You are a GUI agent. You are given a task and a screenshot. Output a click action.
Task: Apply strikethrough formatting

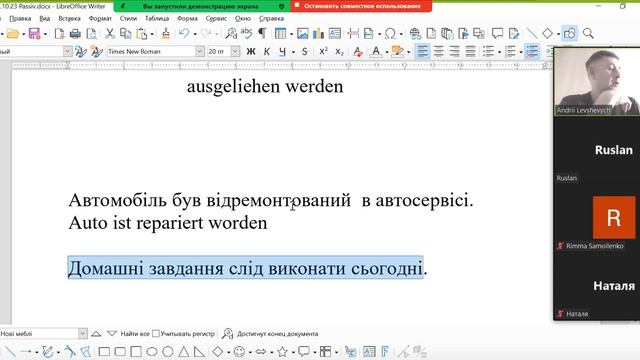pyautogui.click(x=304, y=52)
